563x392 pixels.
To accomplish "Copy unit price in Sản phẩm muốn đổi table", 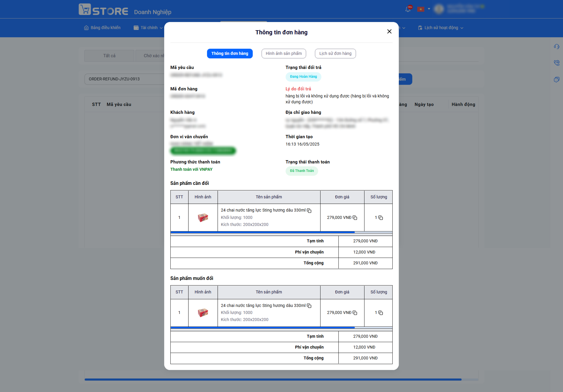I will (355, 313).
